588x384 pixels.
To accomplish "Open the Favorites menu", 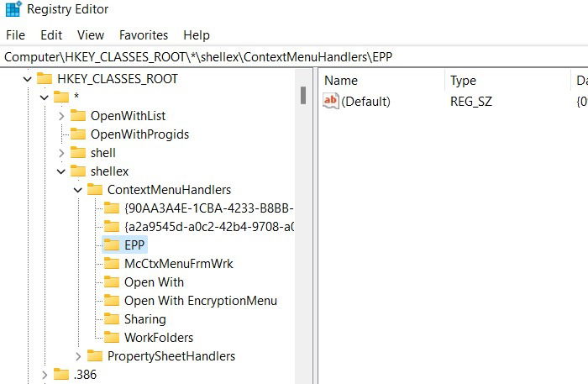I will coord(144,35).
